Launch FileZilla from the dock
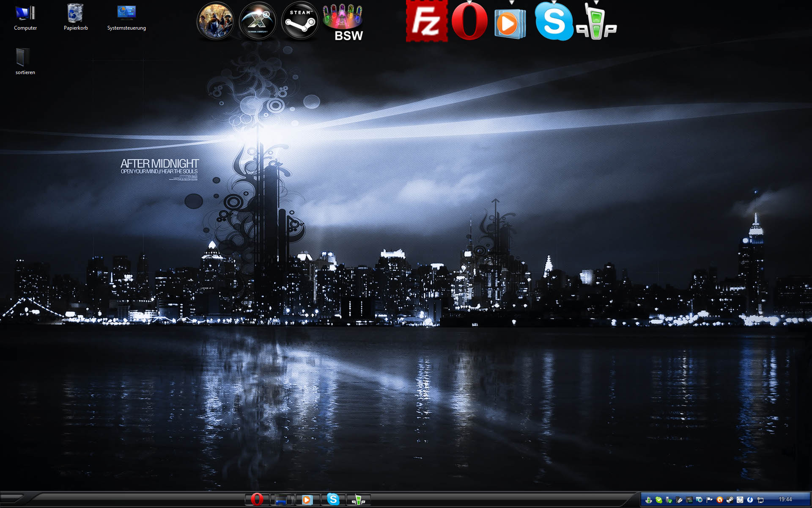812x508 pixels. 426,21
